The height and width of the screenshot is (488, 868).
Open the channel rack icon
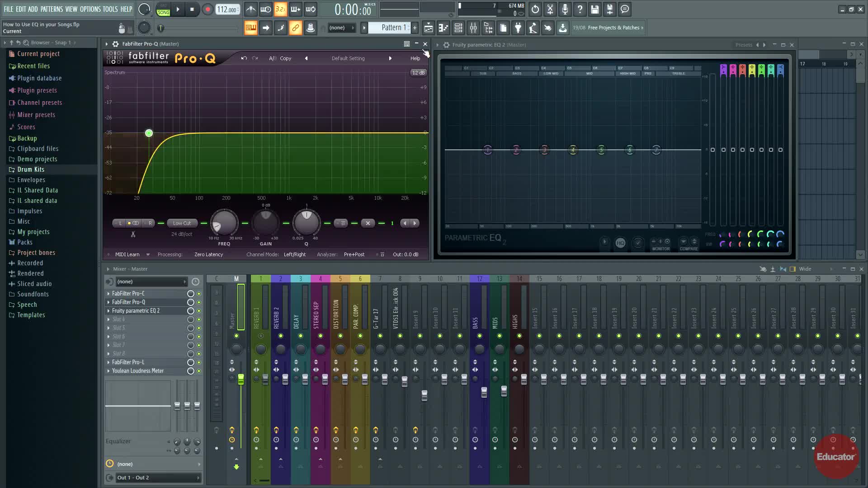458,28
